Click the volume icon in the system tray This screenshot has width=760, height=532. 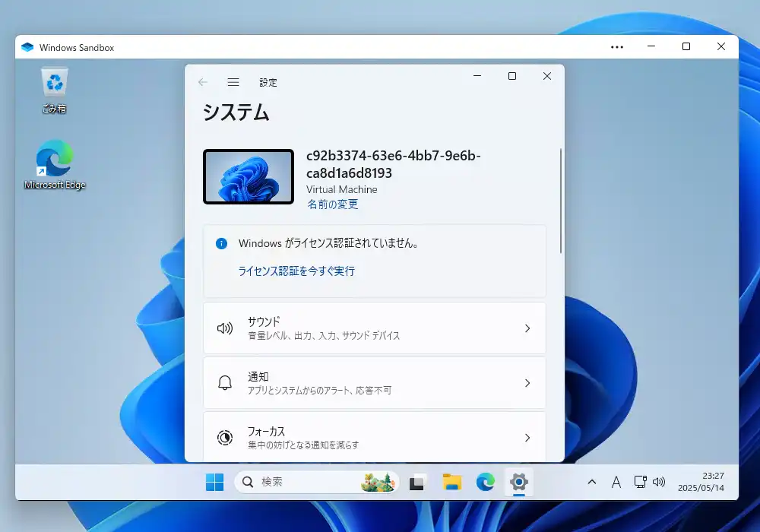[x=659, y=482]
